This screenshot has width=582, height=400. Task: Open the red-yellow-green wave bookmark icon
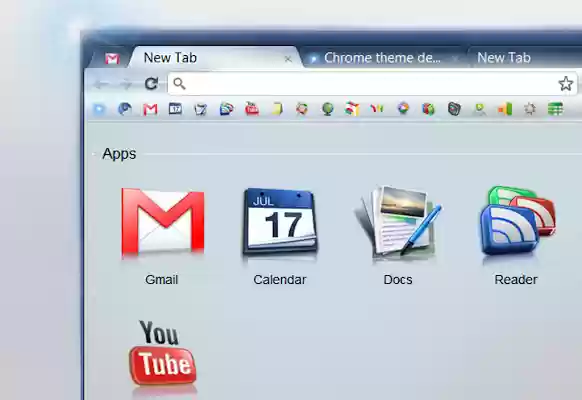(377, 109)
